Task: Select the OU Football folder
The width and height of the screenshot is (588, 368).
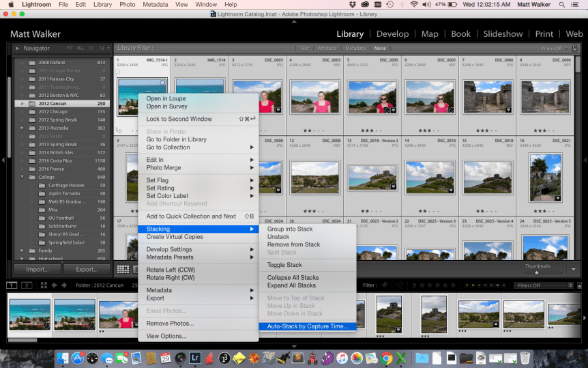Action: pyautogui.click(x=63, y=218)
